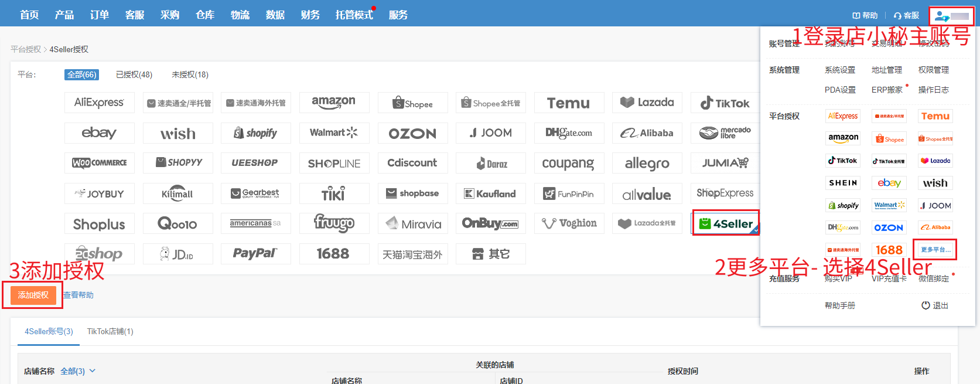Image resolution: width=980 pixels, height=384 pixels.
Task: Pick the Allegro platform tile
Action: 647,163
